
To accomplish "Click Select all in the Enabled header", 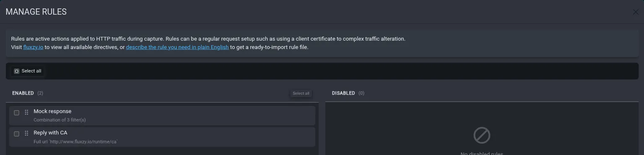I will pyautogui.click(x=301, y=93).
